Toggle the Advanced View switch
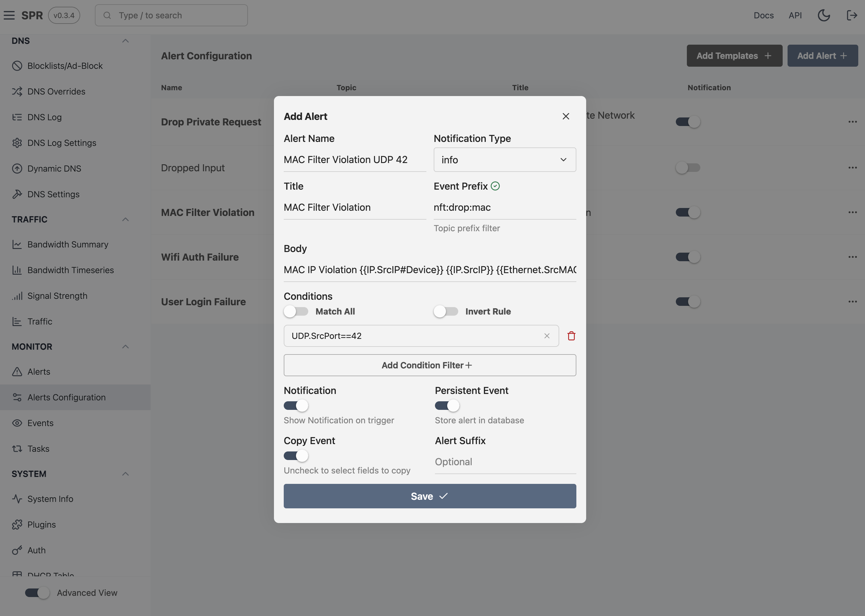 pyautogui.click(x=37, y=592)
